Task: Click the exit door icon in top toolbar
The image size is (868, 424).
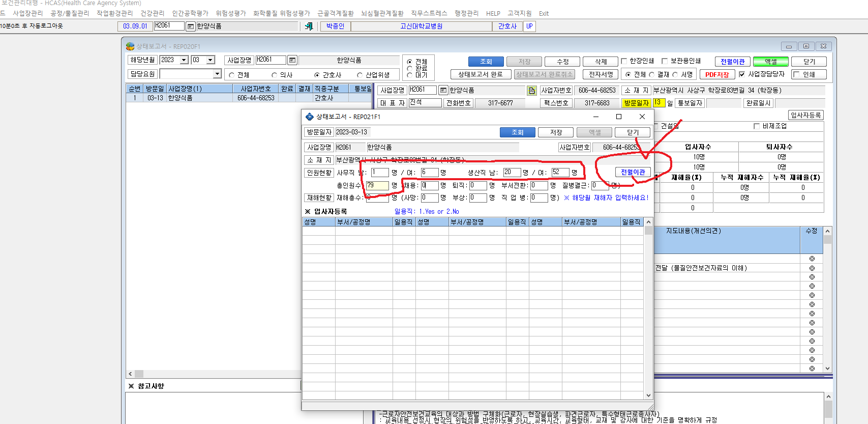Action: [x=309, y=26]
